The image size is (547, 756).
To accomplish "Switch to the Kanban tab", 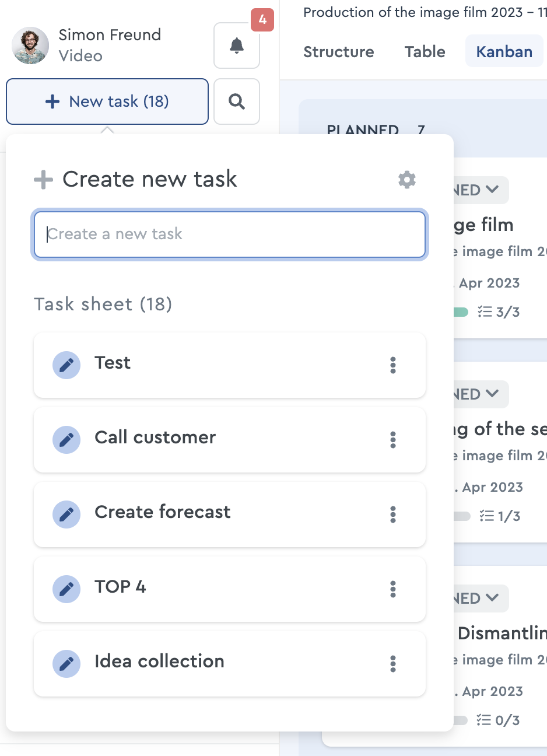I will [x=504, y=51].
